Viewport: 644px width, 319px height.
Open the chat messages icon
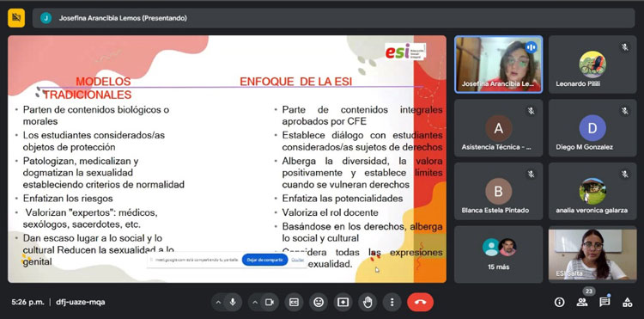click(605, 303)
